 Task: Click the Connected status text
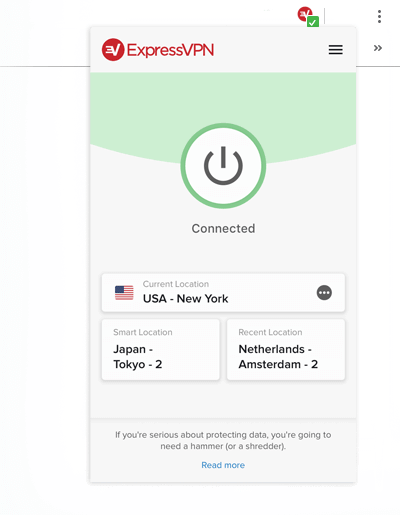[223, 228]
